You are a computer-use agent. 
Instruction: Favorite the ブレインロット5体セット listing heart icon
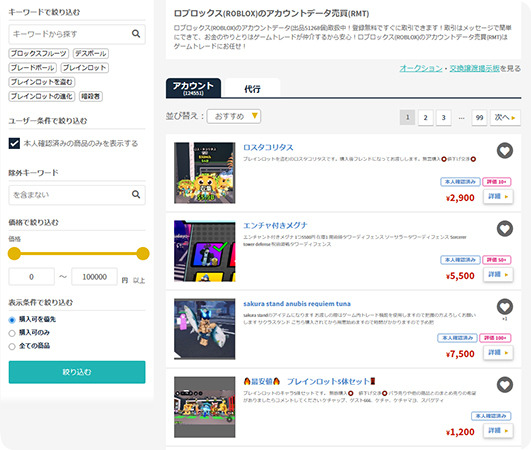click(x=505, y=385)
